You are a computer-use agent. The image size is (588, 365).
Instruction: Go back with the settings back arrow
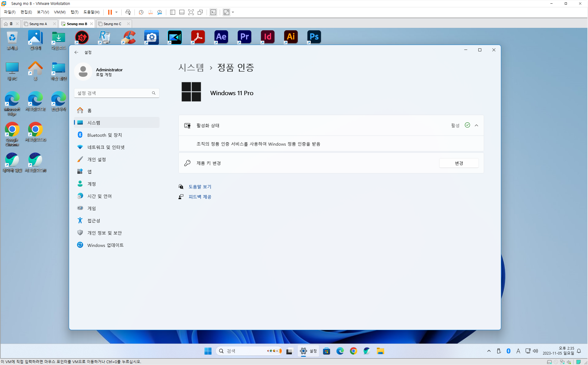pos(76,52)
